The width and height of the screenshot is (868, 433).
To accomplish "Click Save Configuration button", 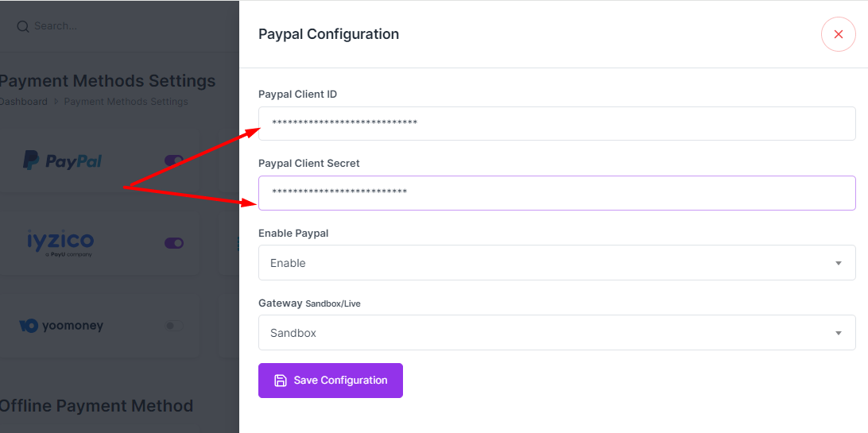I will (331, 381).
